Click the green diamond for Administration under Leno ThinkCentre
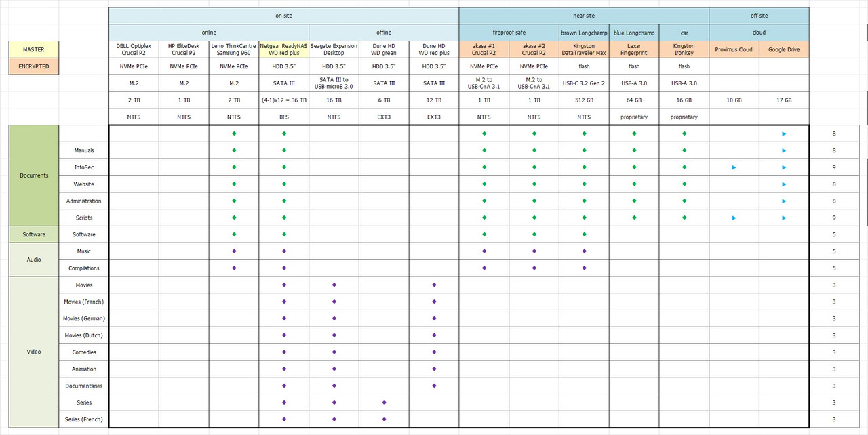This screenshot has height=435, width=868. pyautogui.click(x=234, y=201)
